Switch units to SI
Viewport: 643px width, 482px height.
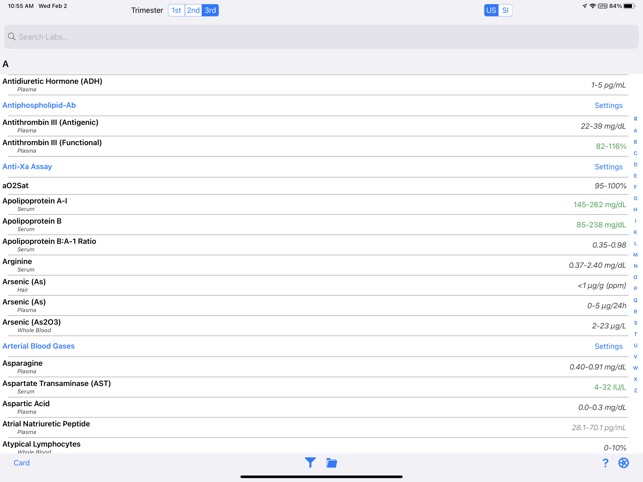click(x=505, y=10)
